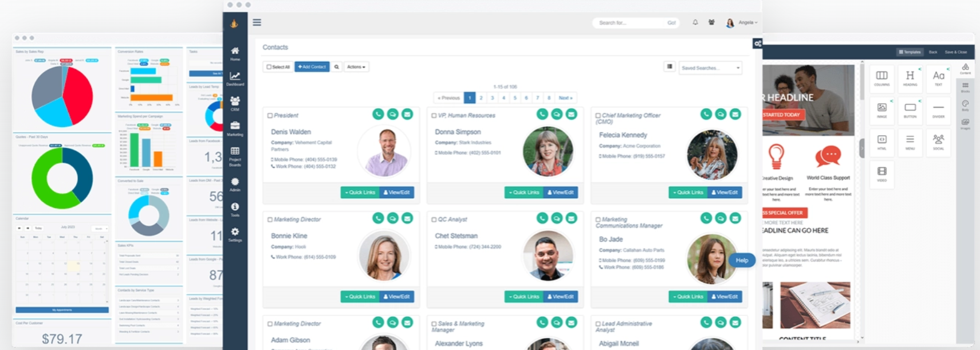Add Columns block in email editor
This screenshot has width=980, height=350.
click(882, 78)
